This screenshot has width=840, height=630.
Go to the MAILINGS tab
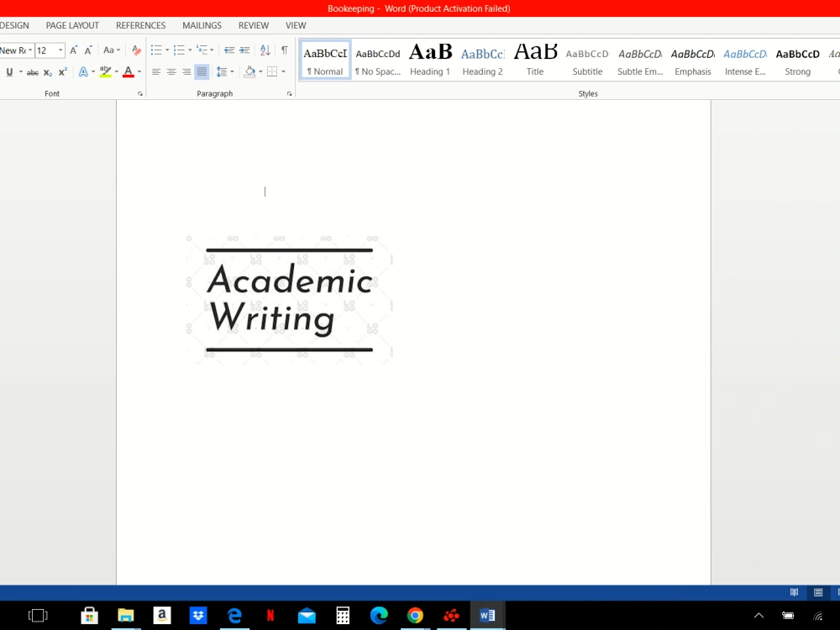click(x=202, y=25)
